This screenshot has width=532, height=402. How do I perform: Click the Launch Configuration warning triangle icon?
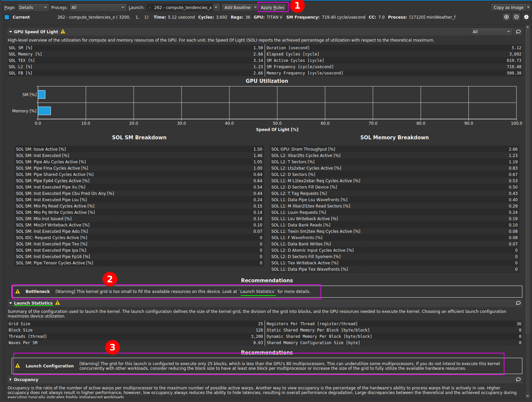click(x=18, y=366)
